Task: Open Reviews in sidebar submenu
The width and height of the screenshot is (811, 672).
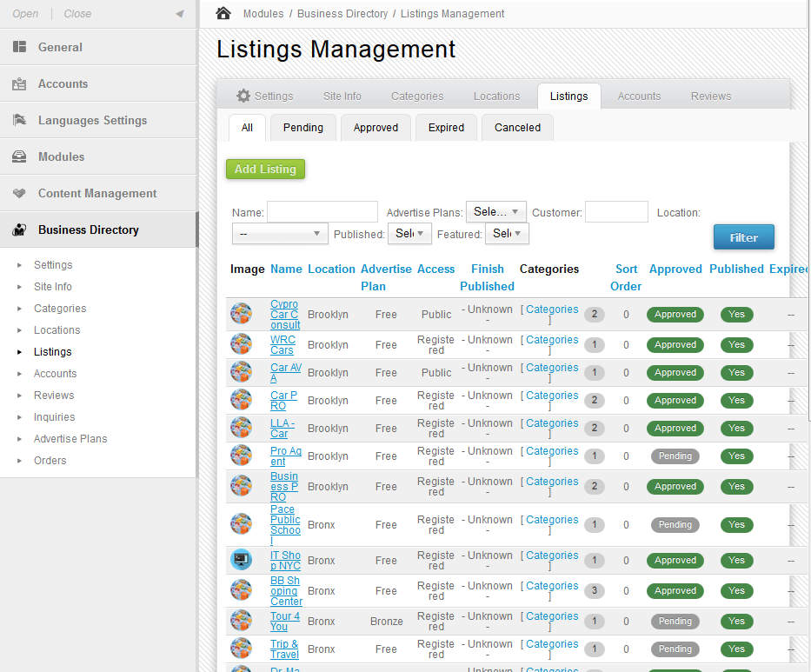Action: point(54,395)
